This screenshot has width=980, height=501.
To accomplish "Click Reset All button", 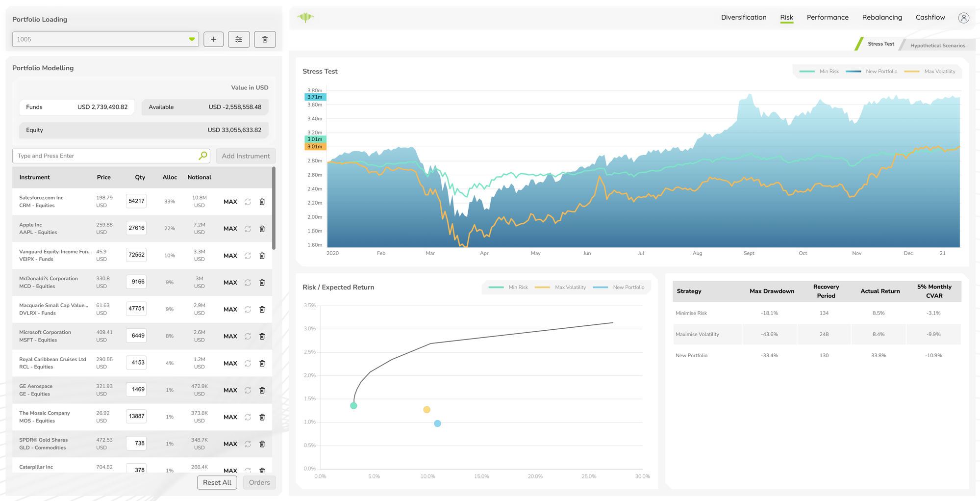I will pos(217,482).
